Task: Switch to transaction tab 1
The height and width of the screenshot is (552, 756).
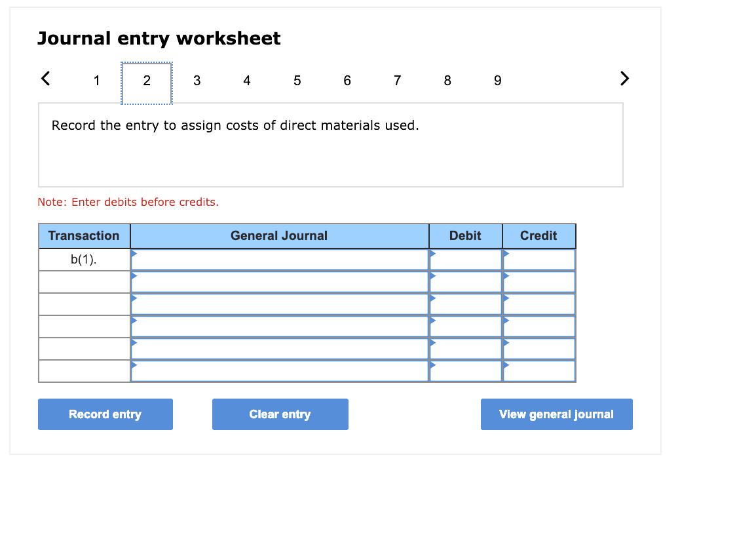Action: coord(96,80)
